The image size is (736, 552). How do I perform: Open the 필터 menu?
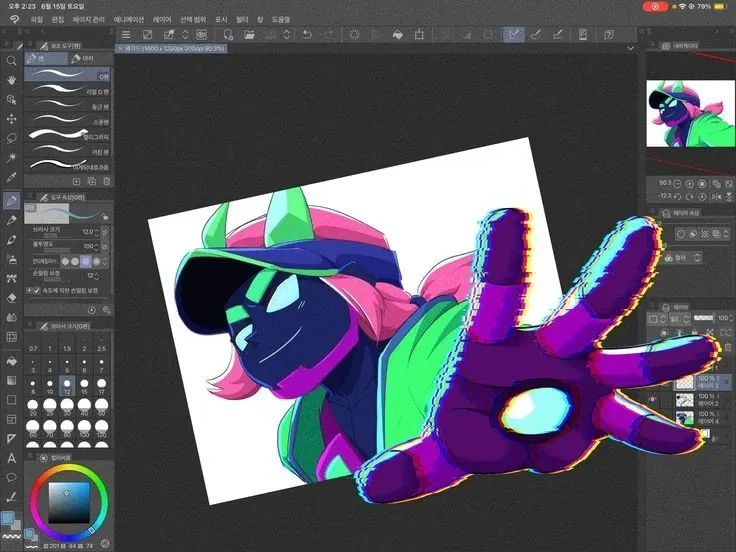[x=242, y=20]
